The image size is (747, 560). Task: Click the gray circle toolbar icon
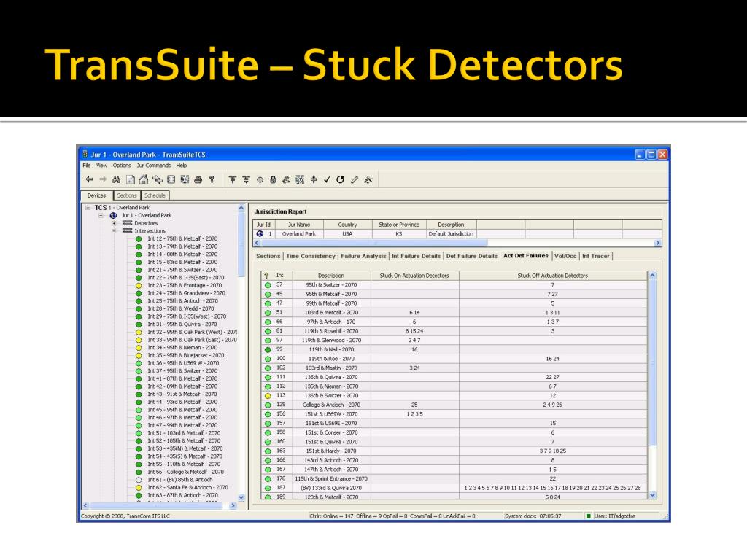pyautogui.click(x=260, y=180)
